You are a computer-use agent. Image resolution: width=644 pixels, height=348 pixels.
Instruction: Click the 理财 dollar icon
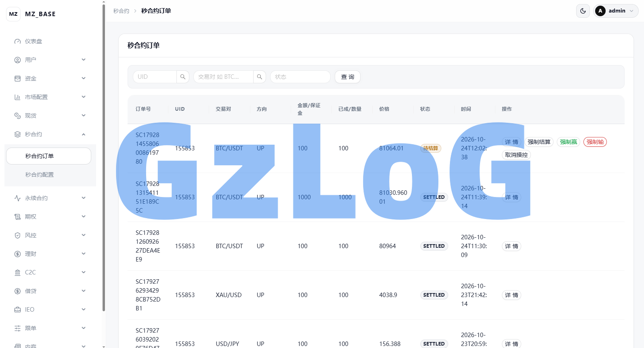17,254
